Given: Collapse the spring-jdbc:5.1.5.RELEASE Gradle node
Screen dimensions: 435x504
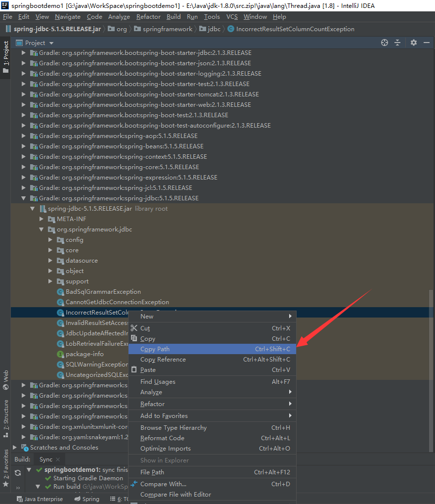Looking at the screenshot, I should click(23, 198).
